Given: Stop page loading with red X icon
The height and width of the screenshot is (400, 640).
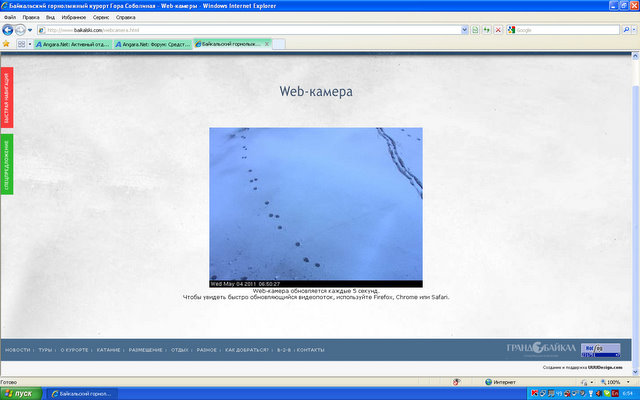Looking at the screenshot, I should [499, 30].
